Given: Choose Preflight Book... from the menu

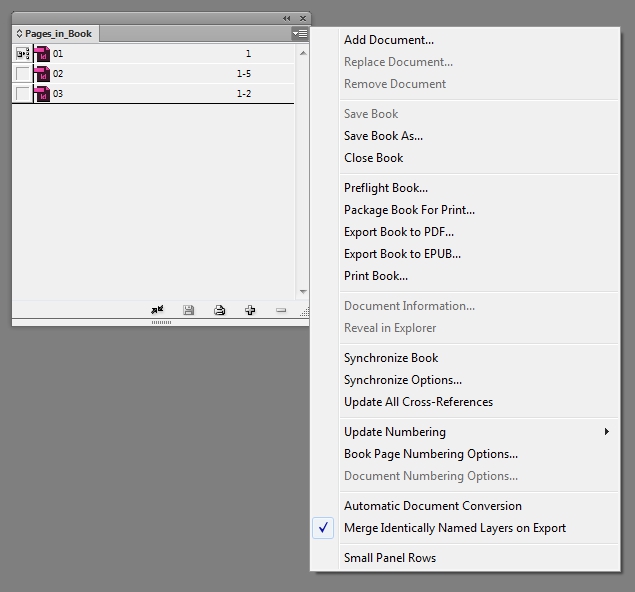Looking at the screenshot, I should coord(386,188).
